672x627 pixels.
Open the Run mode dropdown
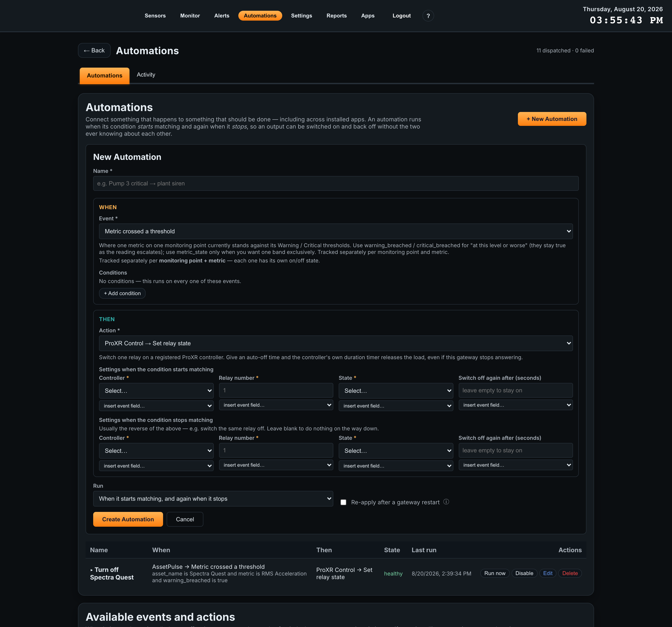213,498
